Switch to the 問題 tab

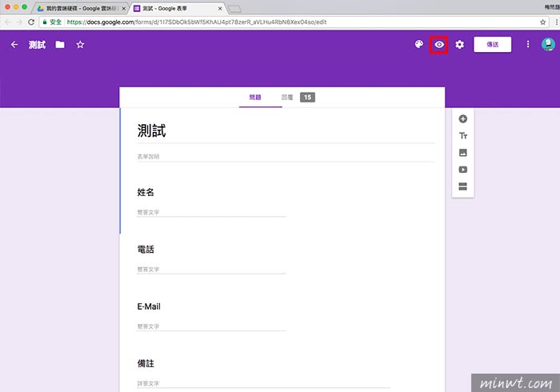click(255, 97)
